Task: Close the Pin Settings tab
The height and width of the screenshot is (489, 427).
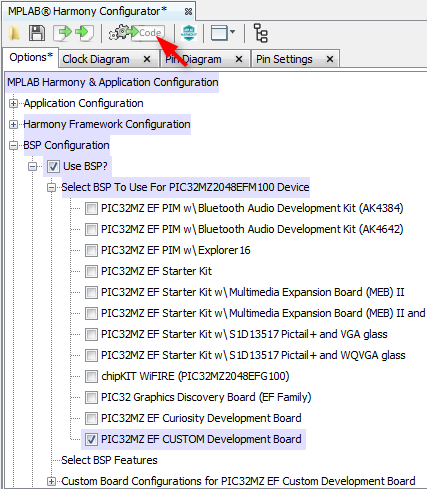Action: pyautogui.click(x=330, y=59)
